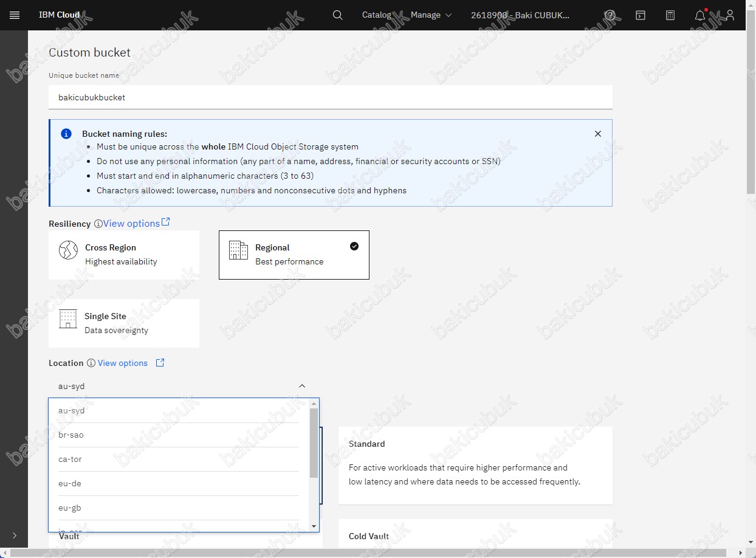The width and height of the screenshot is (756, 558).
Task: Click the location list scrollbar thumb
Action: [x=314, y=443]
